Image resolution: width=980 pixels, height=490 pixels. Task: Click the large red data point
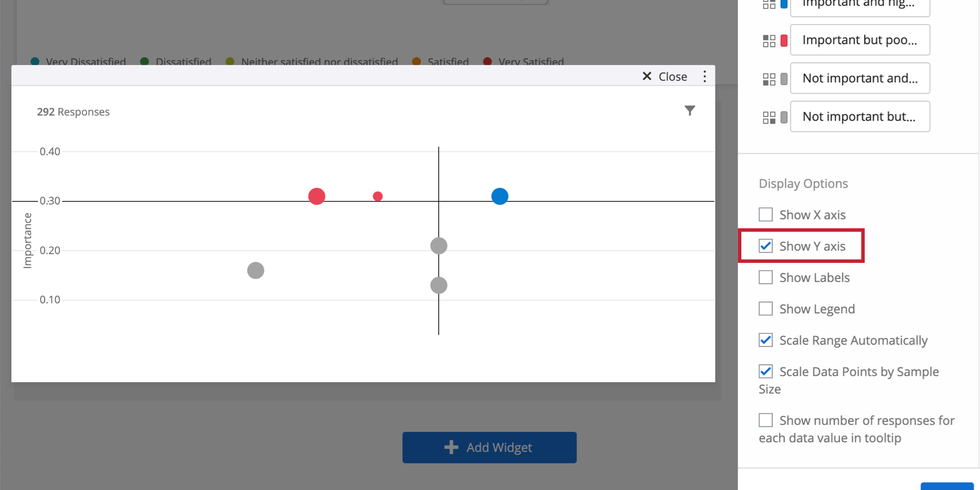click(x=316, y=197)
